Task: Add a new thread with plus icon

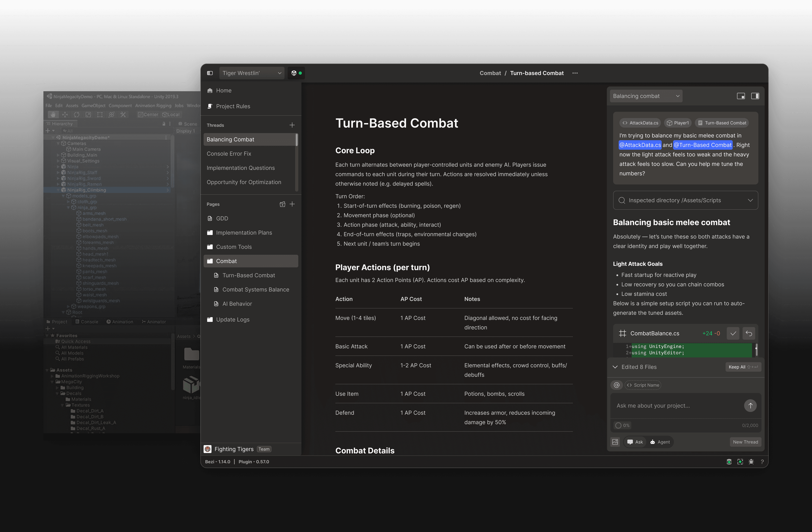Action: pos(292,125)
